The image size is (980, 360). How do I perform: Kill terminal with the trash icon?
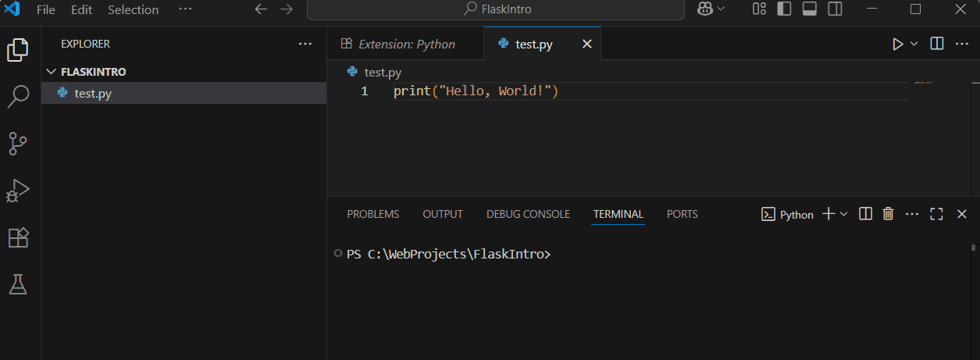(x=888, y=214)
